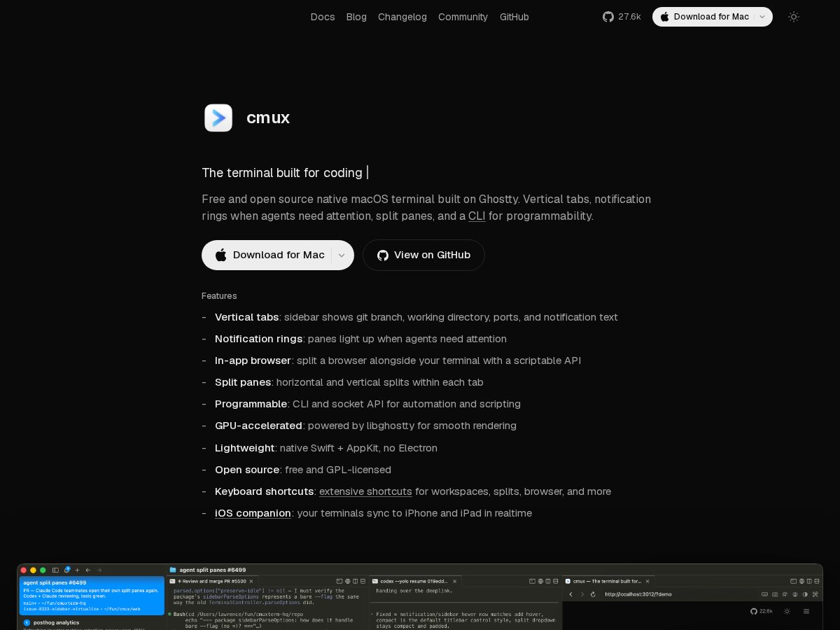Click the "Lightweight" feature text
This screenshot has height=630, width=840.
click(244, 448)
